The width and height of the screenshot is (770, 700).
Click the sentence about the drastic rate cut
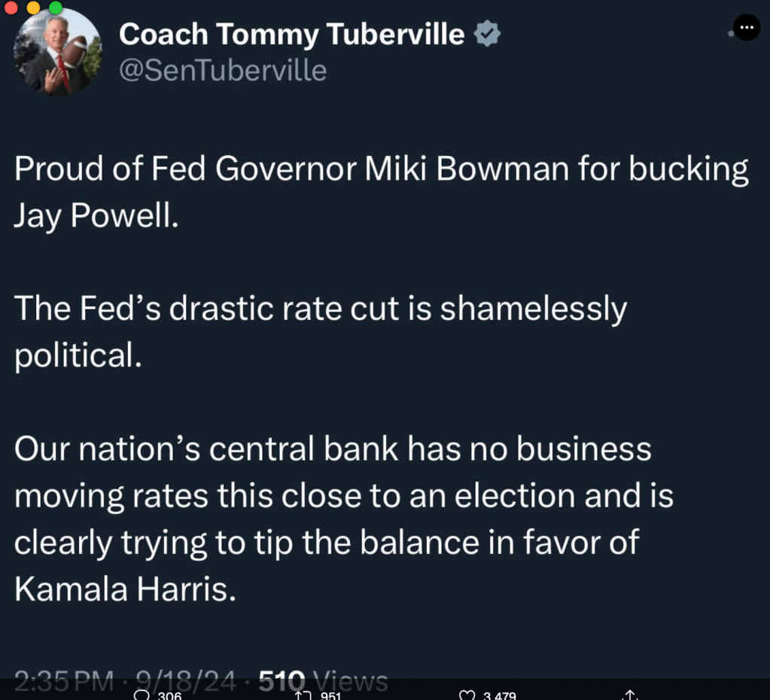(320, 331)
